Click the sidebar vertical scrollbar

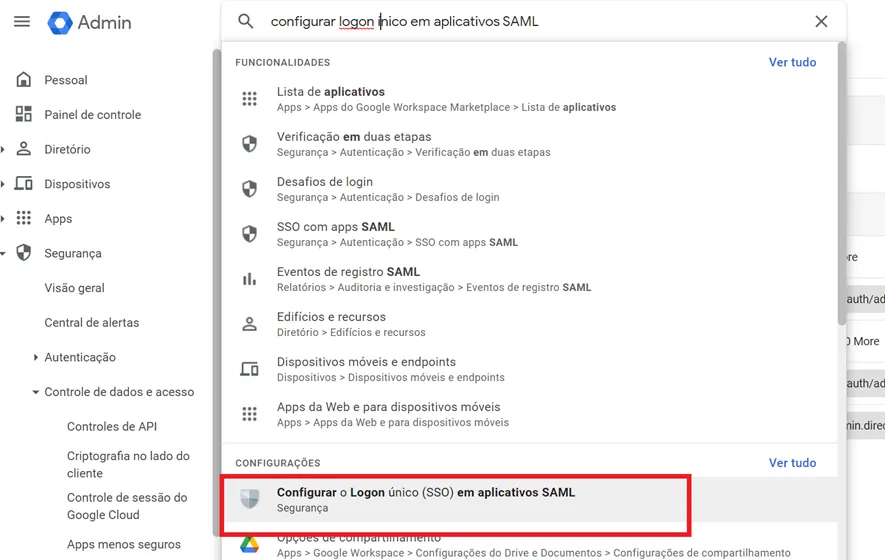point(216,292)
